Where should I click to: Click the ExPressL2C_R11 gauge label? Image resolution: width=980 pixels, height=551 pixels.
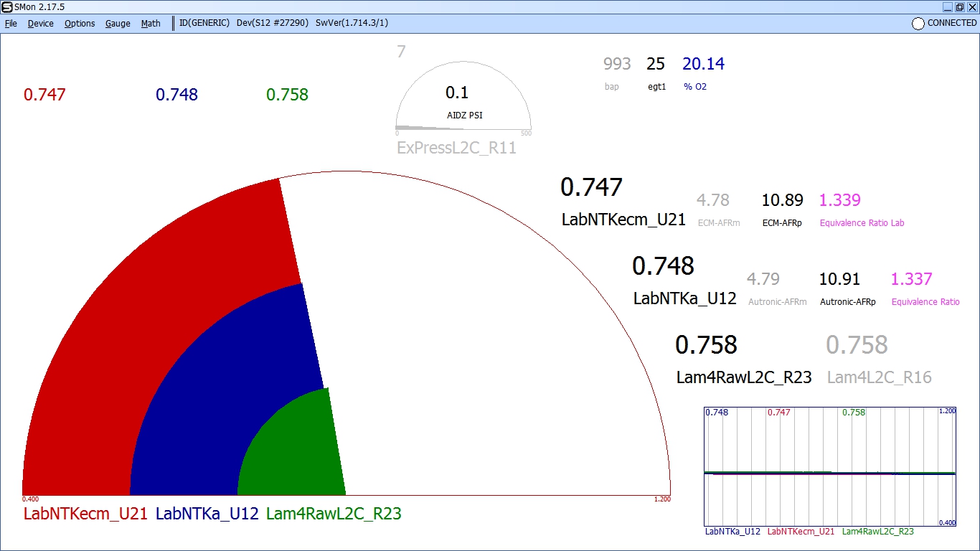pos(456,149)
